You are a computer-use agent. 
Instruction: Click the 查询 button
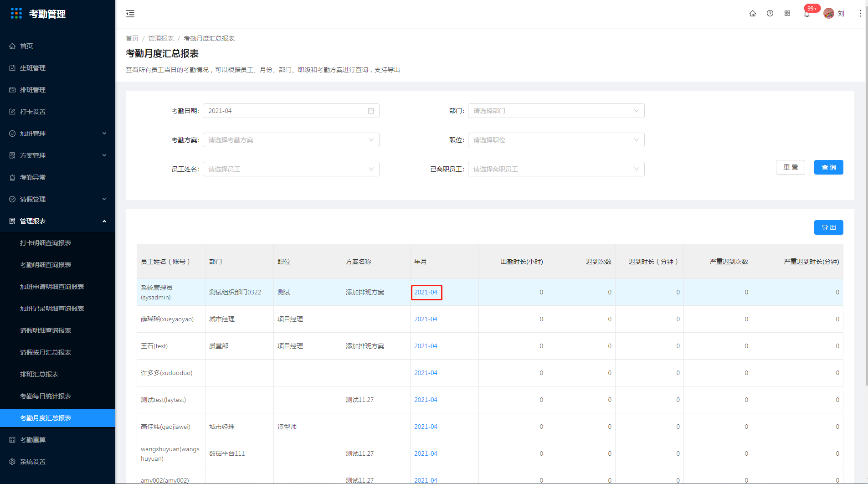(x=829, y=167)
